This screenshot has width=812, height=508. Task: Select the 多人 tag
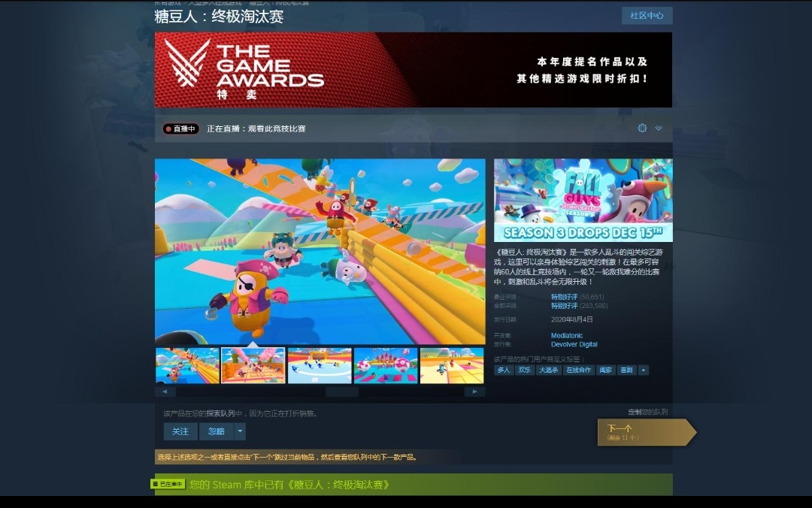(x=503, y=370)
